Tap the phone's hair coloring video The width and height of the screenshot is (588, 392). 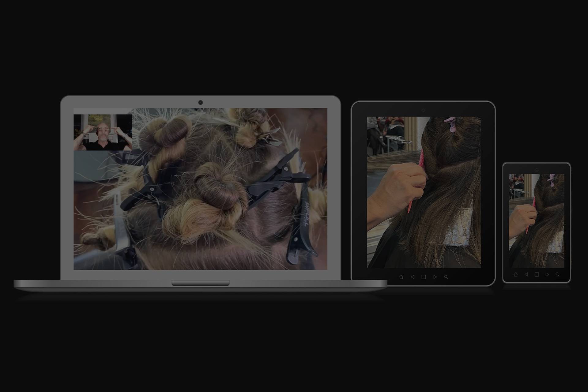[537, 221]
